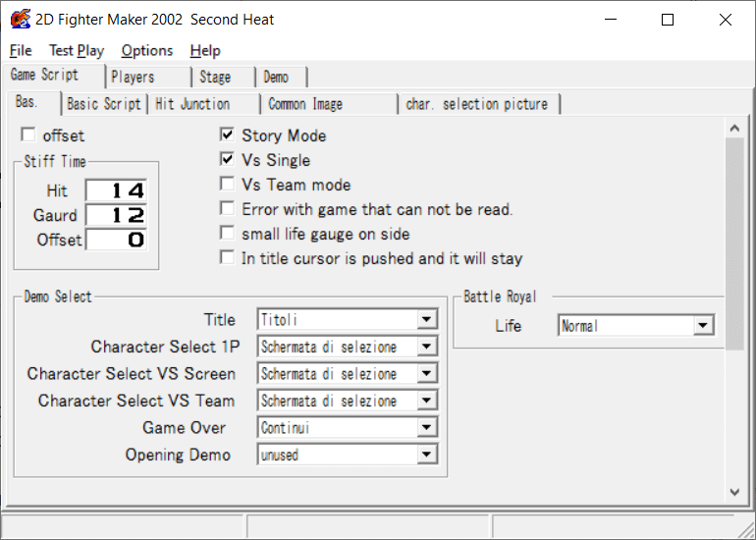Close the 2D Fighter Maker window
The height and width of the screenshot is (540, 756).
[726, 20]
